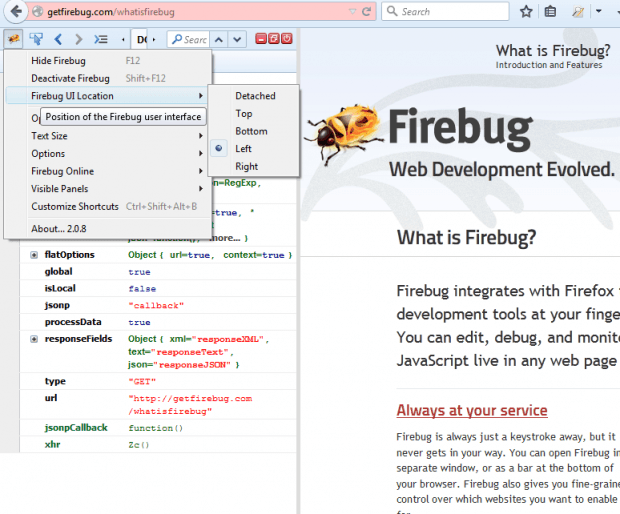The width and height of the screenshot is (620, 514).
Task: Show next Firebug panel tabs arrow
Action: click(x=154, y=40)
